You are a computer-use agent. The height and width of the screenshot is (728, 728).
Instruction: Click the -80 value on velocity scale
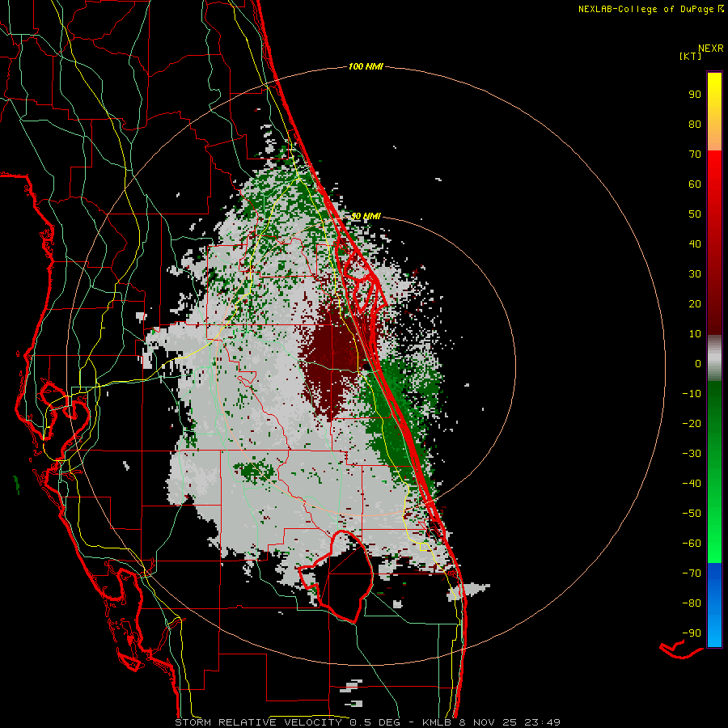click(692, 603)
